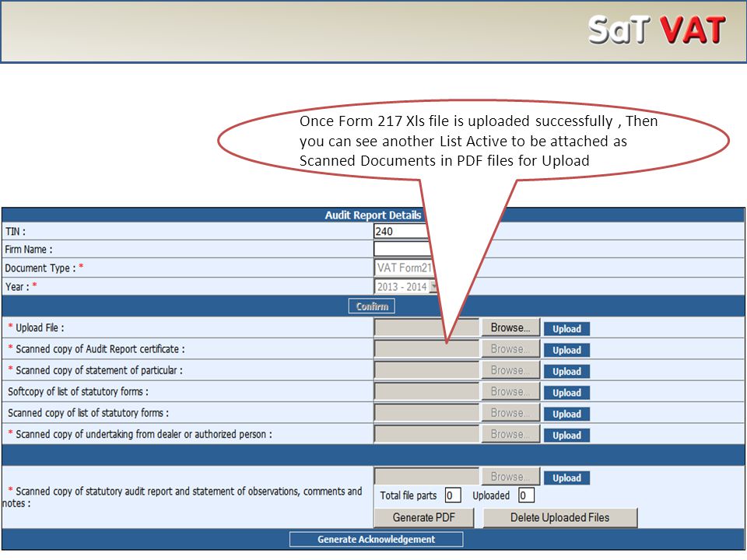747x560 pixels.
Task: Click the Uploaded count field
Action: 526,495
